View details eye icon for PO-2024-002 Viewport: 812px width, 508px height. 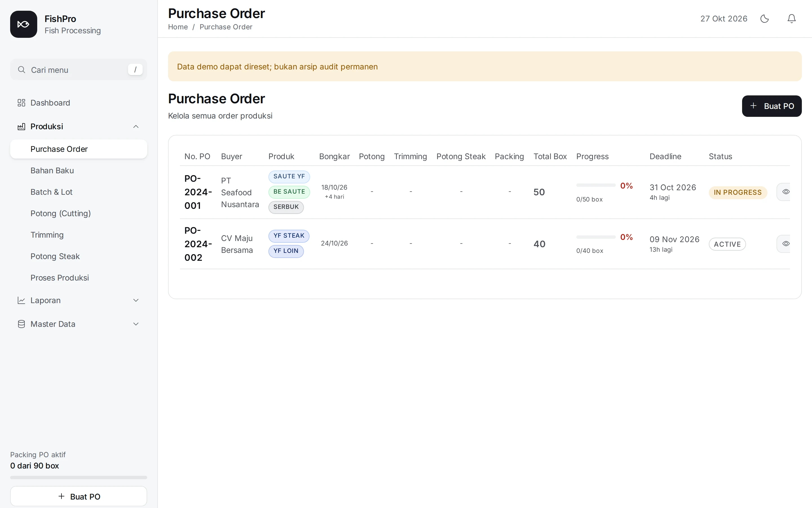785,244
